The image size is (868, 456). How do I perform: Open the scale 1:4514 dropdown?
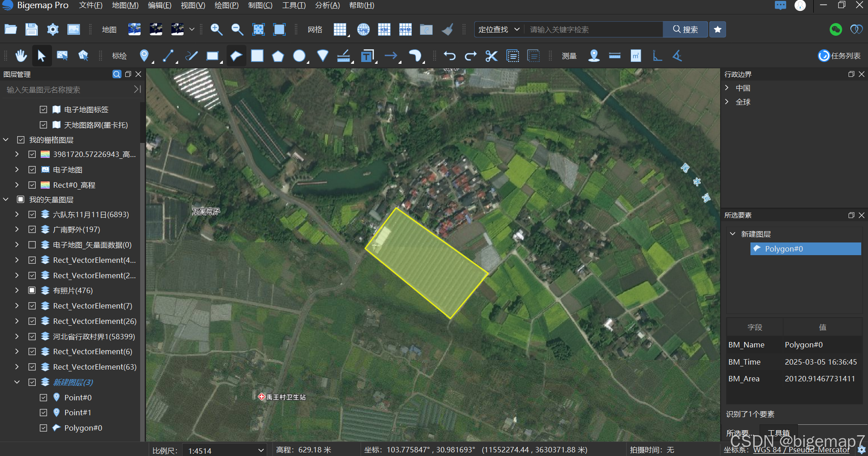(x=225, y=451)
